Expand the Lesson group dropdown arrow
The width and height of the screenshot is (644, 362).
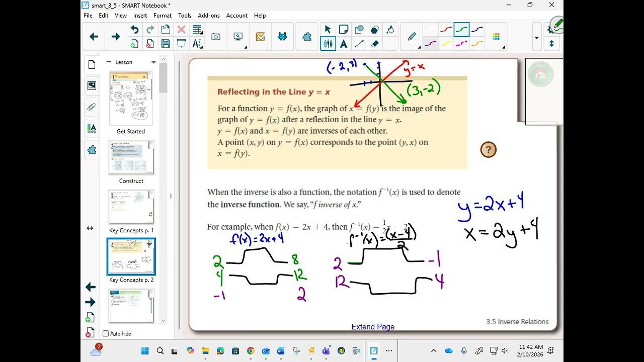(153, 62)
